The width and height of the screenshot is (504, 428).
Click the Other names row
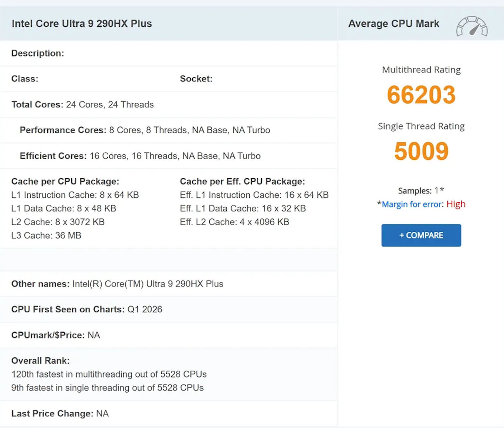pos(117,284)
